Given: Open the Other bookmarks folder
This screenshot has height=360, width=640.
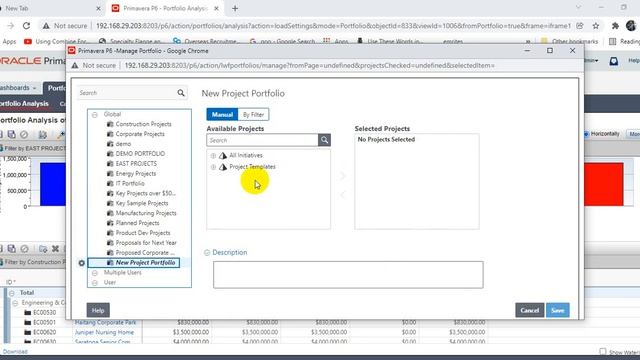Looking at the screenshot, I should 570,41.
